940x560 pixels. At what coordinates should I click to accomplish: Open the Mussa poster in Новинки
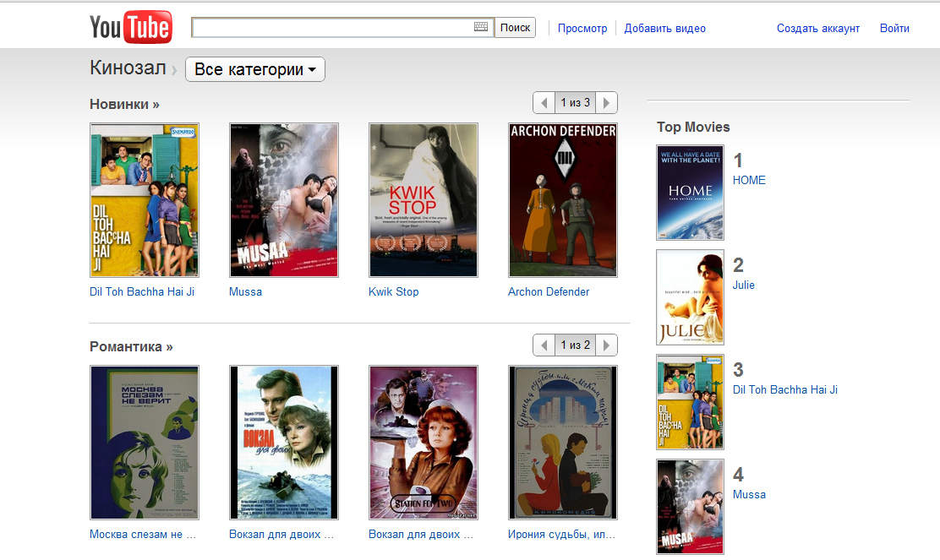283,200
